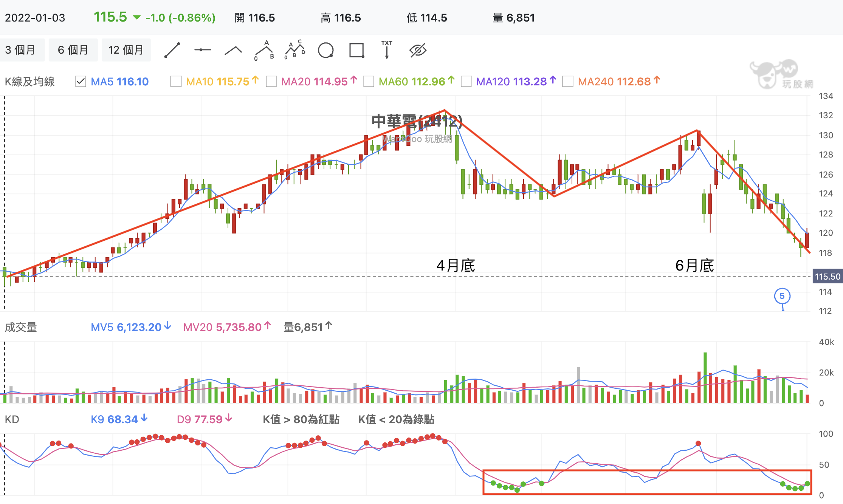Select the 0-A-B three-point wave tool
The height and width of the screenshot is (504, 843).
264,50
